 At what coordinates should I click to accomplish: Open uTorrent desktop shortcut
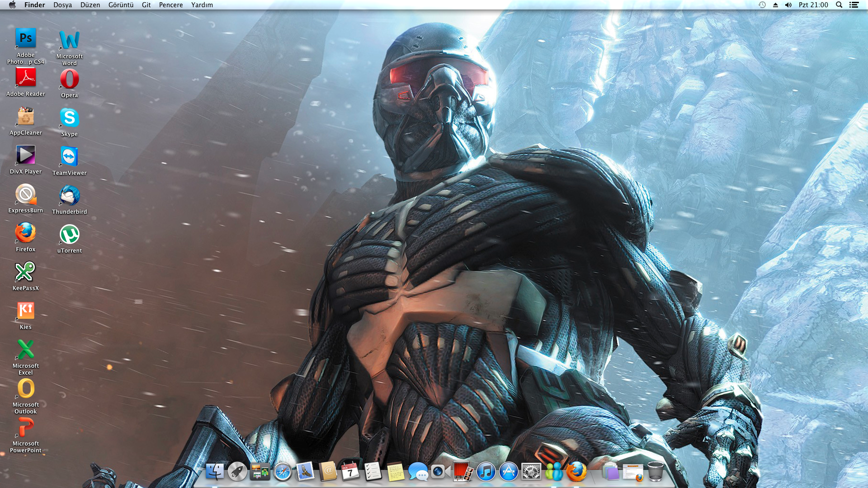click(70, 235)
